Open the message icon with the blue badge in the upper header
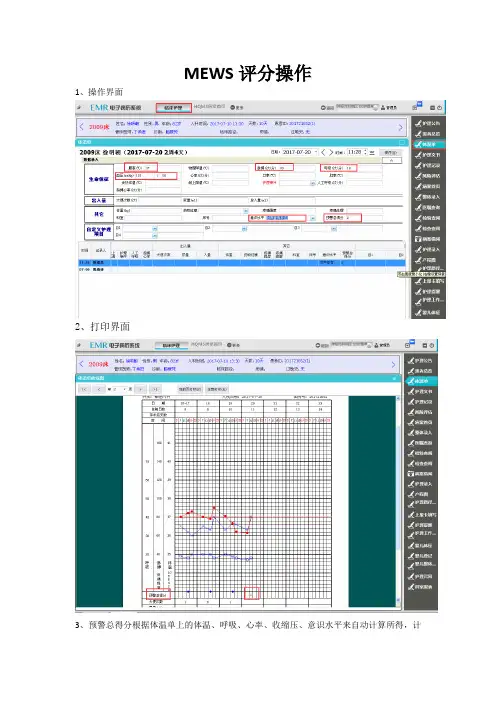Viewport: 496px width, 702px height. click(x=416, y=107)
